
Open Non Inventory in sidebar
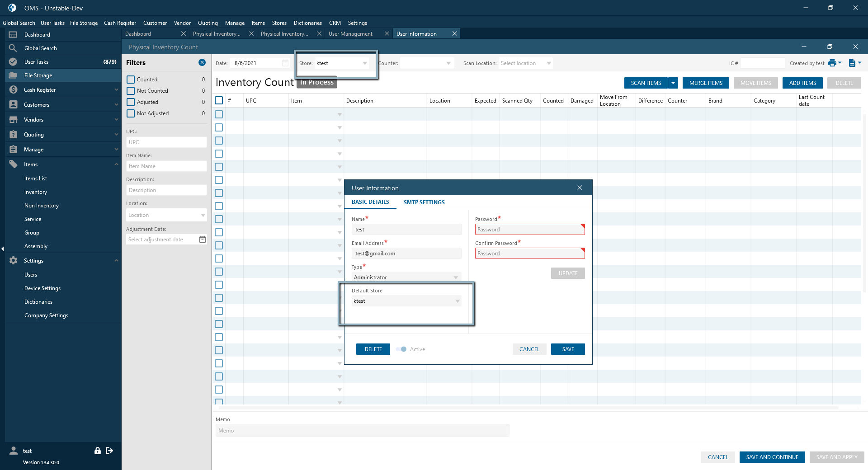[42, 206]
